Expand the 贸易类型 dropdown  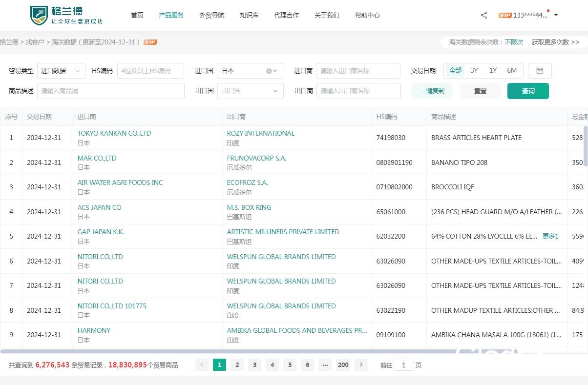(x=61, y=71)
